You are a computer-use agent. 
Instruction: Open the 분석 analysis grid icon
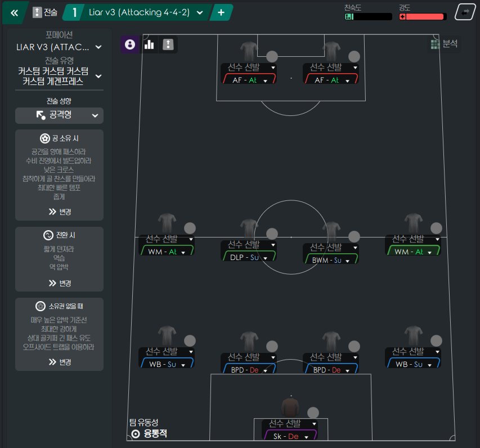(x=434, y=44)
